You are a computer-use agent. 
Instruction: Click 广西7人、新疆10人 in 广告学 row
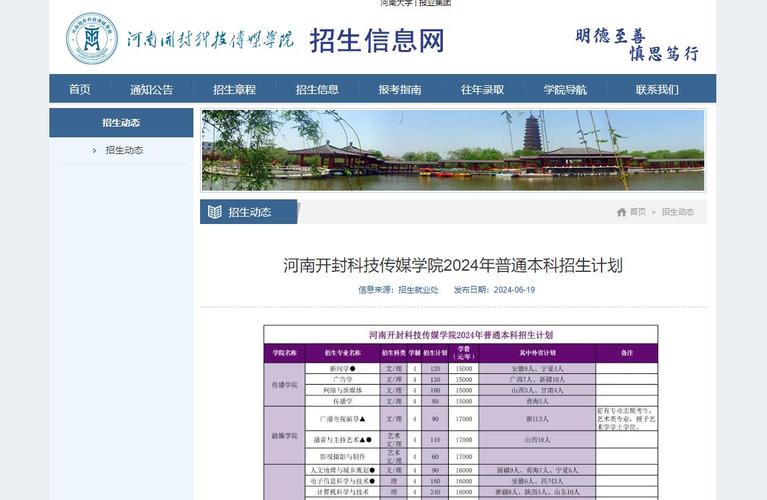pyautogui.click(x=538, y=380)
